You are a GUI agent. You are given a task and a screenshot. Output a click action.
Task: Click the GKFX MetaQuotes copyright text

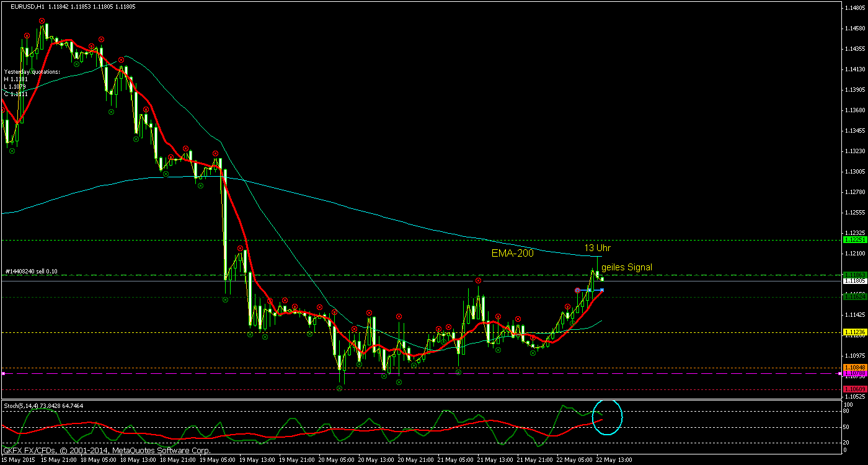(x=105, y=451)
